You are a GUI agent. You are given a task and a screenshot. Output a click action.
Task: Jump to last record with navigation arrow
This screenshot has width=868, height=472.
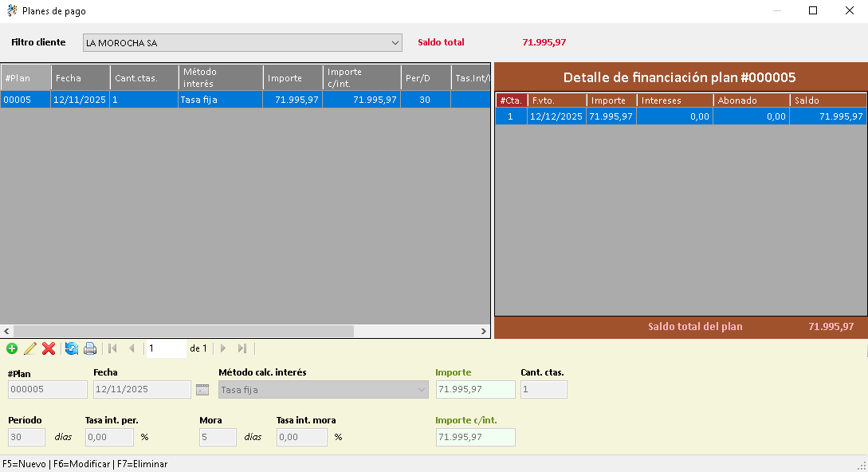(x=242, y=348)
